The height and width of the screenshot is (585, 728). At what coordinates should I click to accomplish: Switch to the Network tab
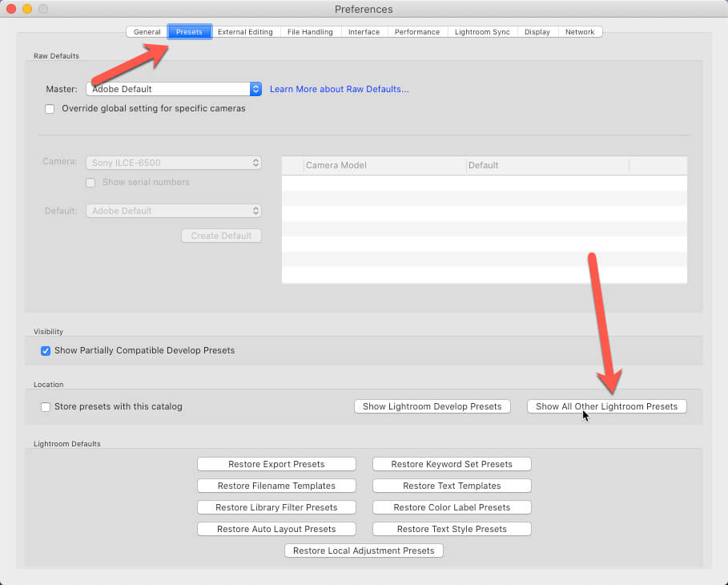[x=580, y=32]
